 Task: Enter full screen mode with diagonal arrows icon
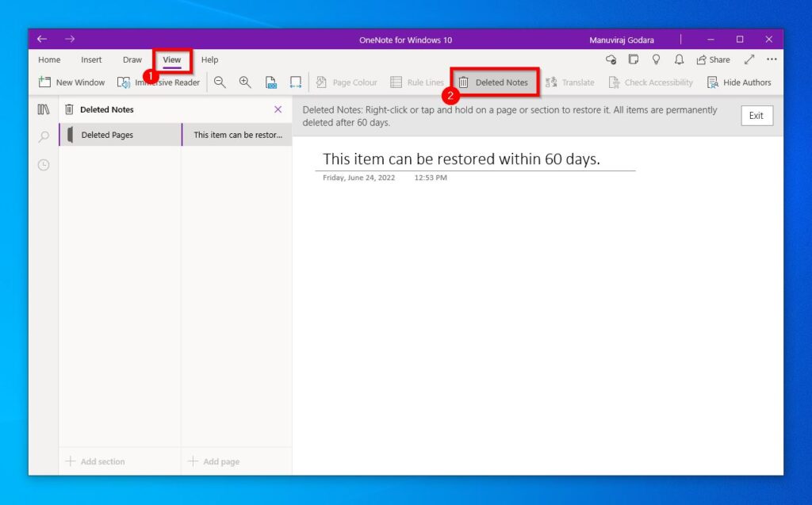coord(749,59)
